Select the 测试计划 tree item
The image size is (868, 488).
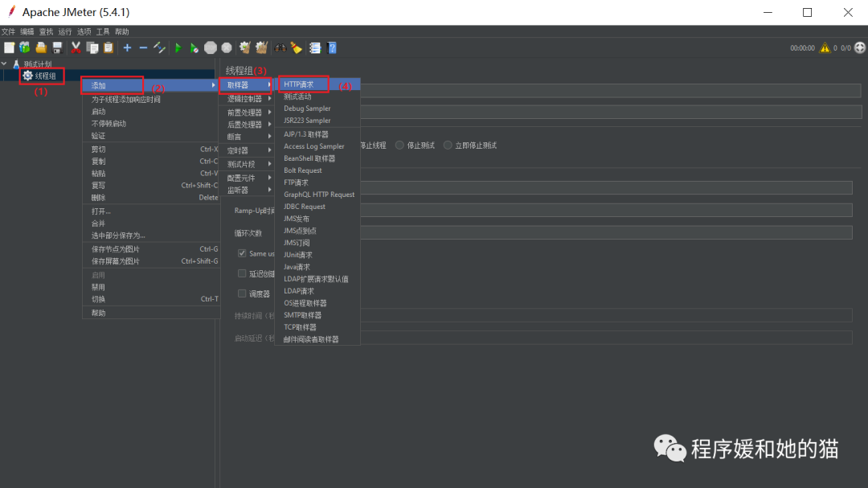click(x=38, y=64)
